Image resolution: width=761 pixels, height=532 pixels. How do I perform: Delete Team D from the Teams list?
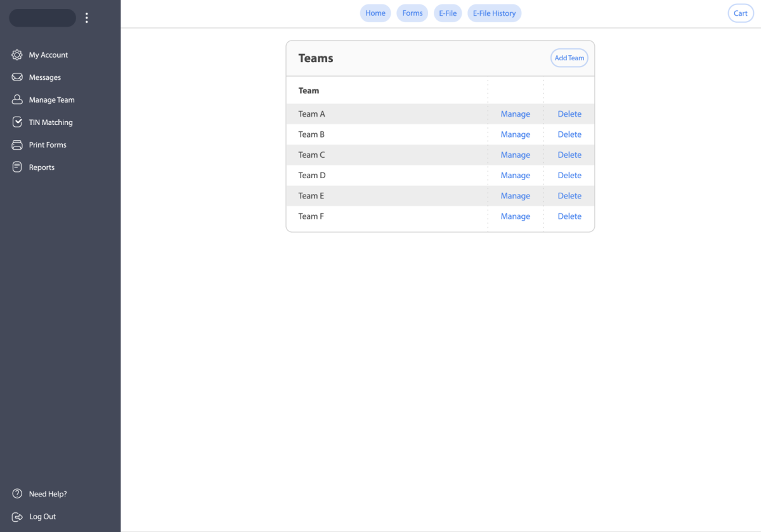[569, 175]
